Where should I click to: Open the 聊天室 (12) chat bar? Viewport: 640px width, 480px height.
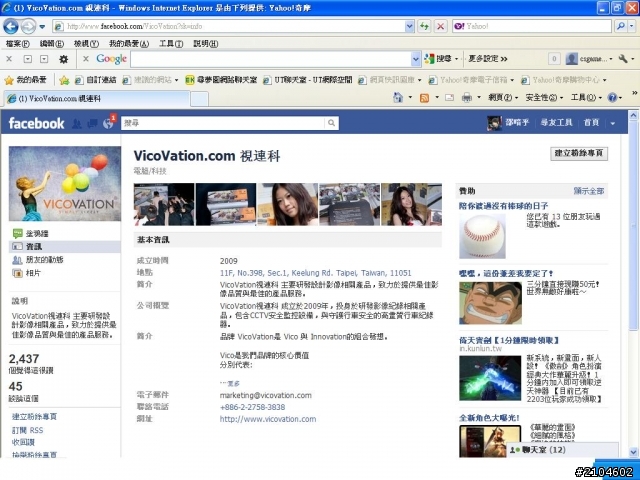[x=562, y=449]
